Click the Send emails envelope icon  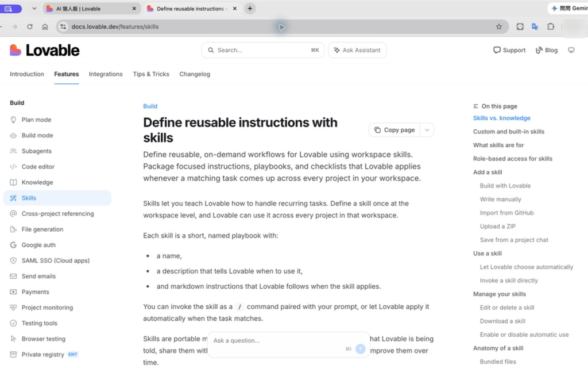tap(14, 277)
